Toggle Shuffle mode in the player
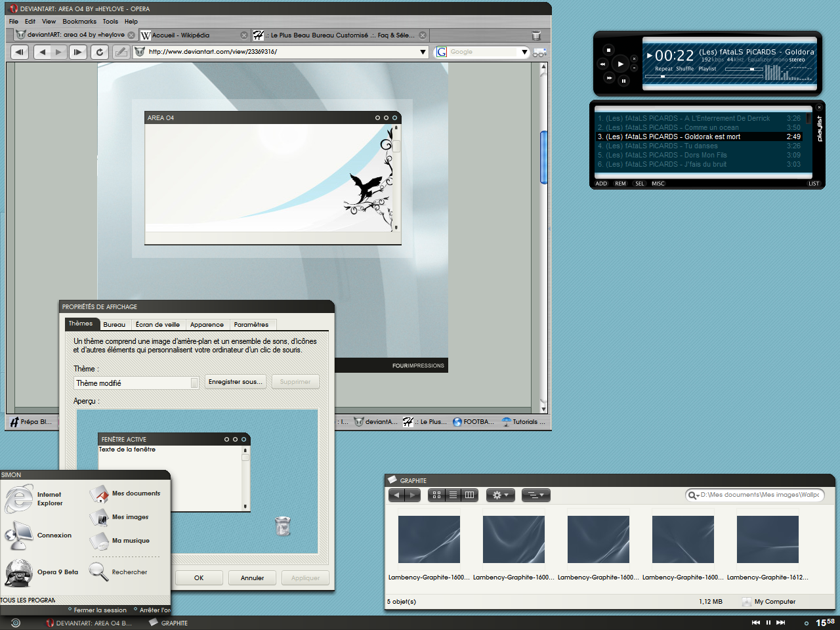Viewport: 840px width, 630px height. point(684,69)
